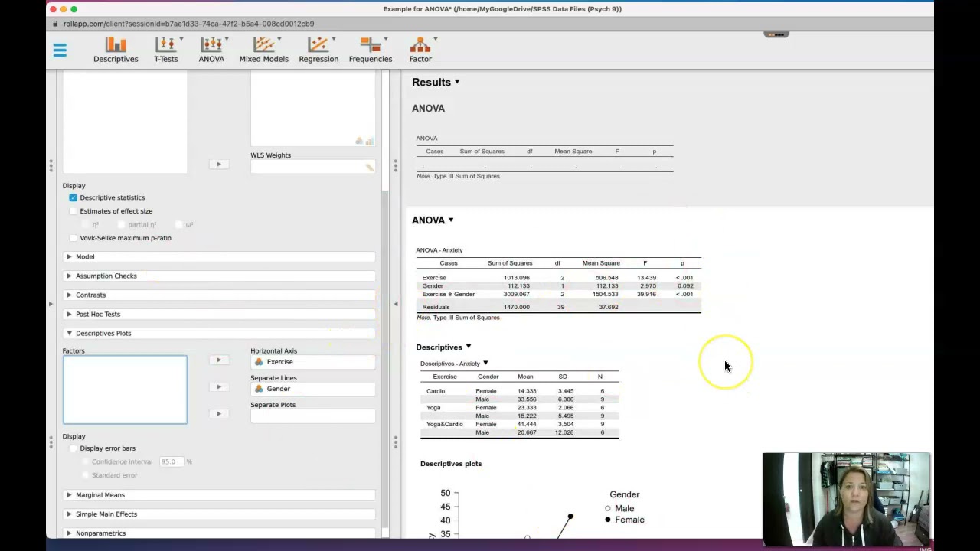Image resolution: width=980 pixels, height=551 pixels.
Task: Expand the Marginal Means section
Action: [219, 495]
